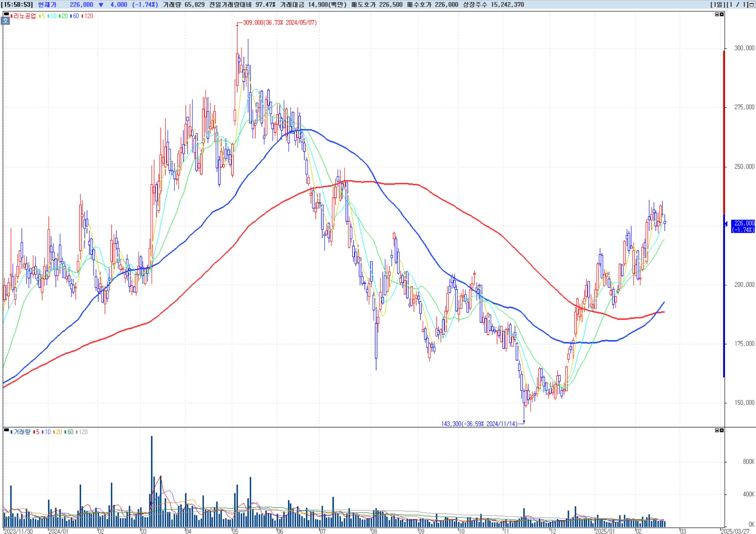This screenshot has height=534, width=756.
Task: Close the 거래량 volume panel
Action: coord(721,430)
